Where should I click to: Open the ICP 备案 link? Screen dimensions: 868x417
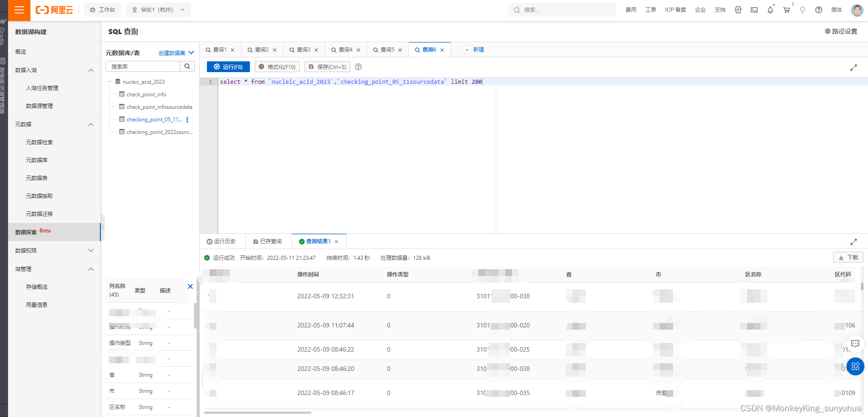click(x=675, y=10)
